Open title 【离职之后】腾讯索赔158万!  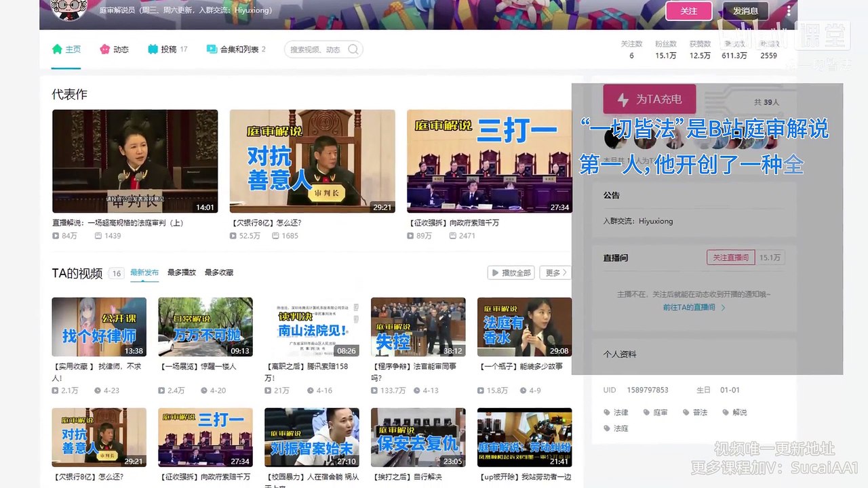(x=307, y=371)
